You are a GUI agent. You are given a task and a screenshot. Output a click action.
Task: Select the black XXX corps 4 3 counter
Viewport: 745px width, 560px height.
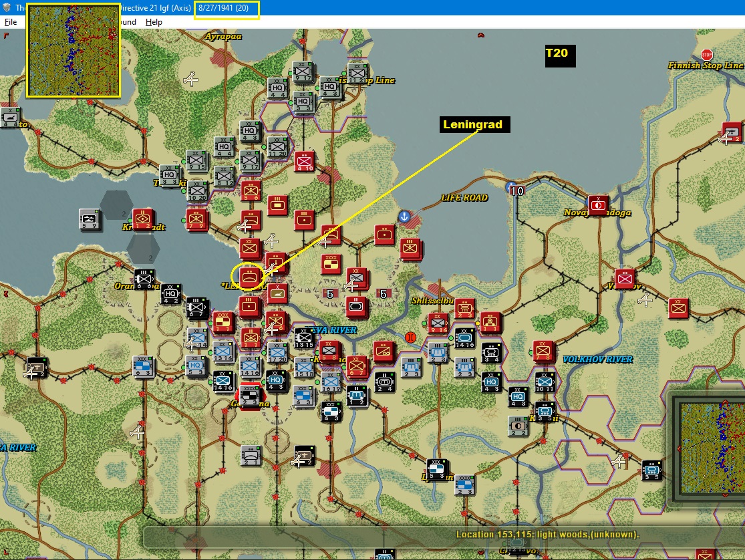[x=331, y=412]
